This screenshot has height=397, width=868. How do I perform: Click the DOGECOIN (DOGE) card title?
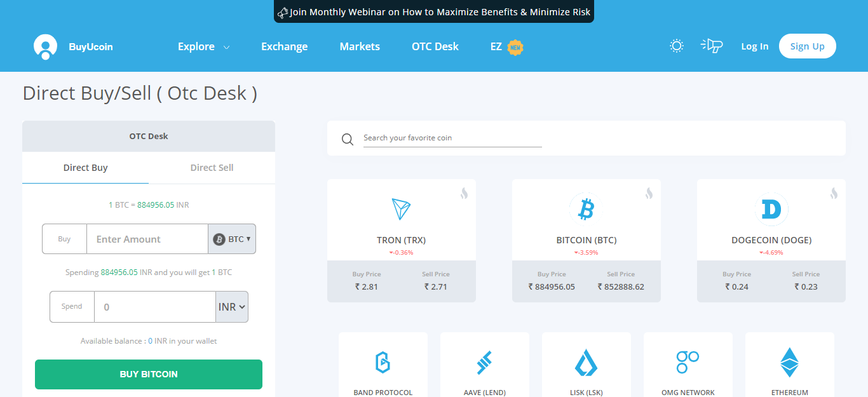(771, 240)
